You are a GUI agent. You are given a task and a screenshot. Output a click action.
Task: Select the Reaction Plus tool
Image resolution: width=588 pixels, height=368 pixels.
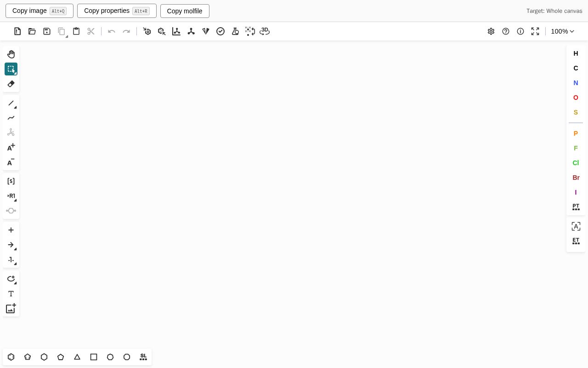click(x=11, y=230)
